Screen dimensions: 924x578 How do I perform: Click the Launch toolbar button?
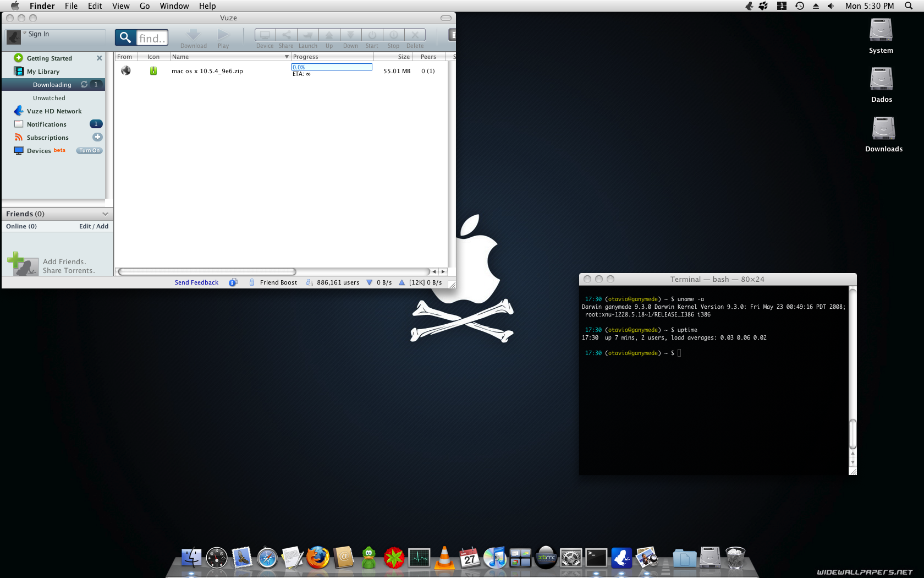(x=308, y=35)
